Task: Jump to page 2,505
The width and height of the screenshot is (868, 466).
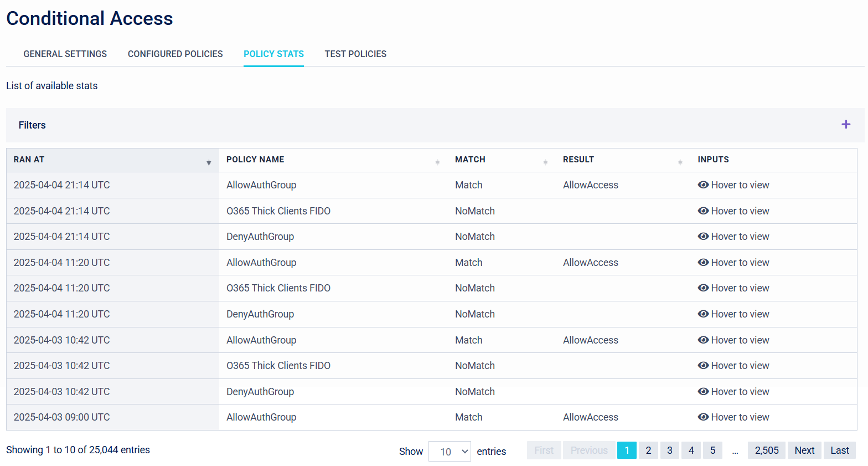Action: click(766, 450)
